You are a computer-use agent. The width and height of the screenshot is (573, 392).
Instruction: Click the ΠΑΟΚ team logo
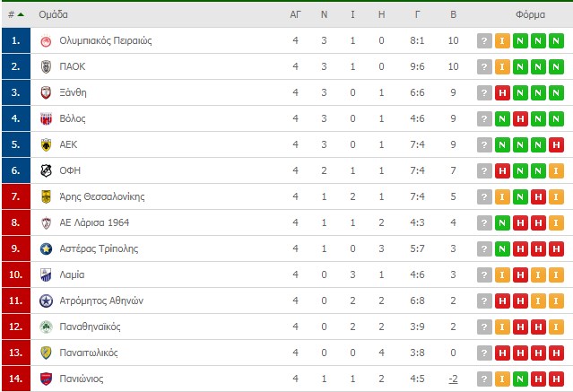pos(46,66)
